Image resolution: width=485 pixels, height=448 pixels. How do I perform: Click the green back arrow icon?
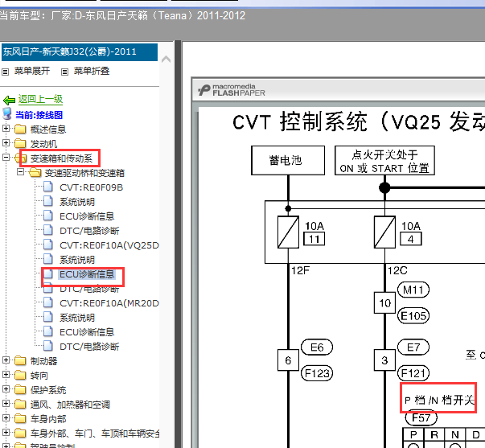(x=9, y=100)
